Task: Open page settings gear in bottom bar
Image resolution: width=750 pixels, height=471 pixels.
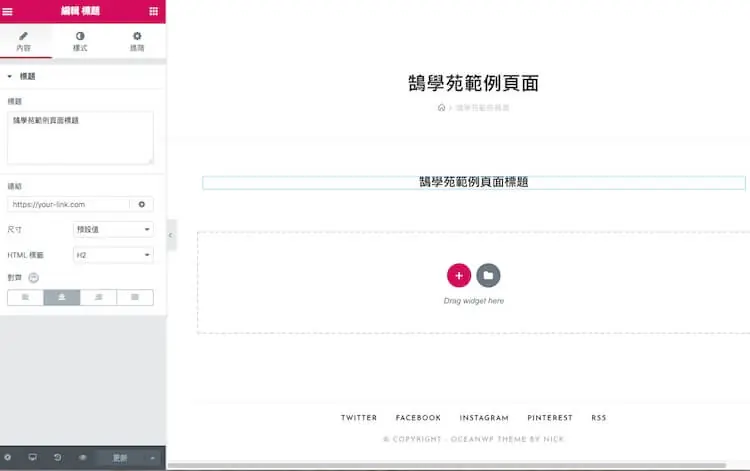Action: click(8, 458)
